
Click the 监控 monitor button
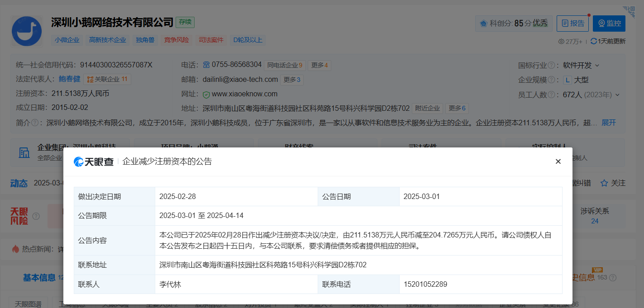(x=609, y=24)
